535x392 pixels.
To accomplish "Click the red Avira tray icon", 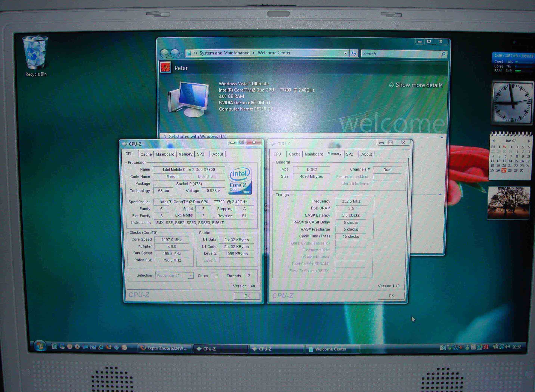I will pyautogui.click(x=486, y=347).
